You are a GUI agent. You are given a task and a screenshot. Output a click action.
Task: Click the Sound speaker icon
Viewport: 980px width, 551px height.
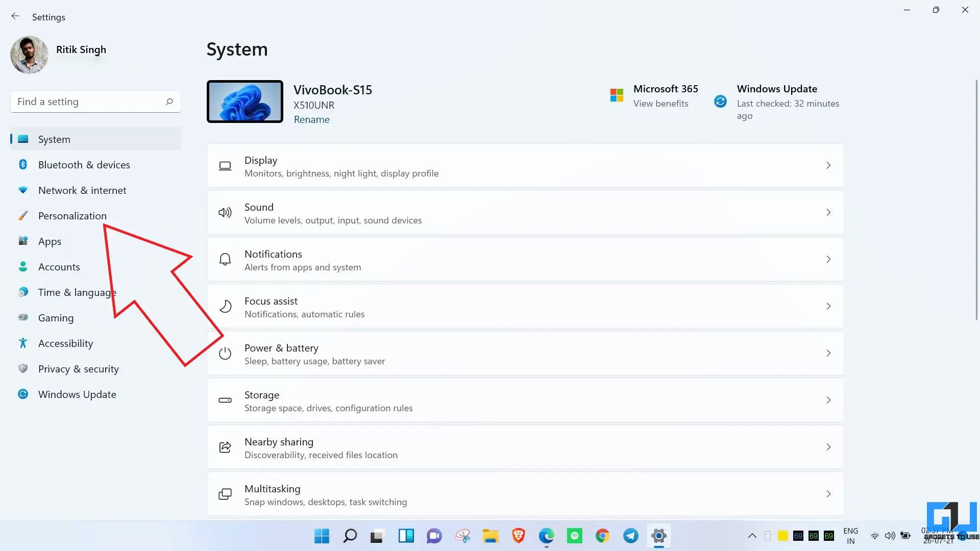click(225, 213)
